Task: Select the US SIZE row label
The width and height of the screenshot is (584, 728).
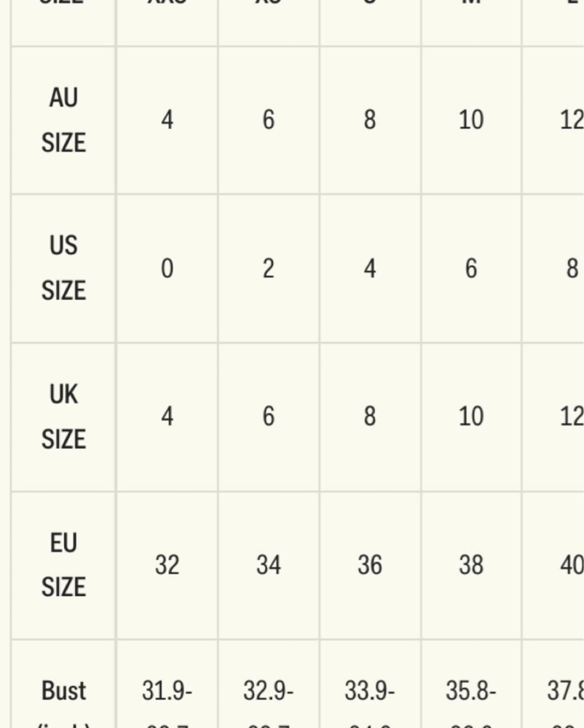Action: [63, 268]
